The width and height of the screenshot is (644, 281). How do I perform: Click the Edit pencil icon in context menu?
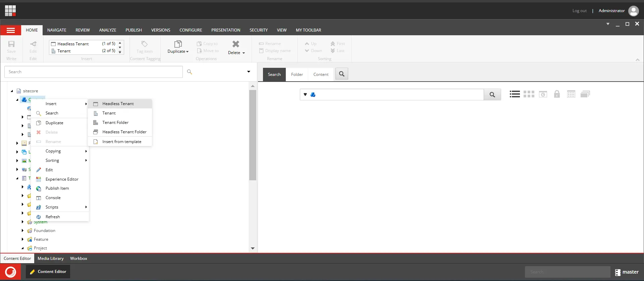pyautogui.click(x=39, y=170)
